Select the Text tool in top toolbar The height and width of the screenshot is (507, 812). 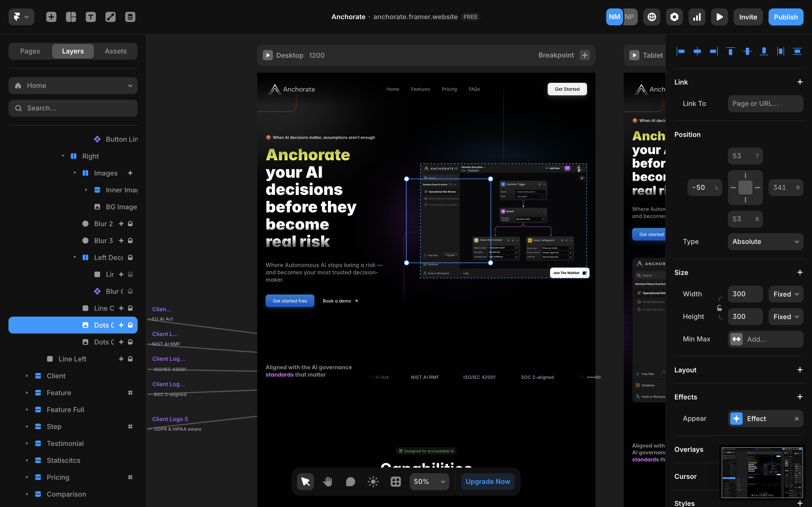(91, 17)
